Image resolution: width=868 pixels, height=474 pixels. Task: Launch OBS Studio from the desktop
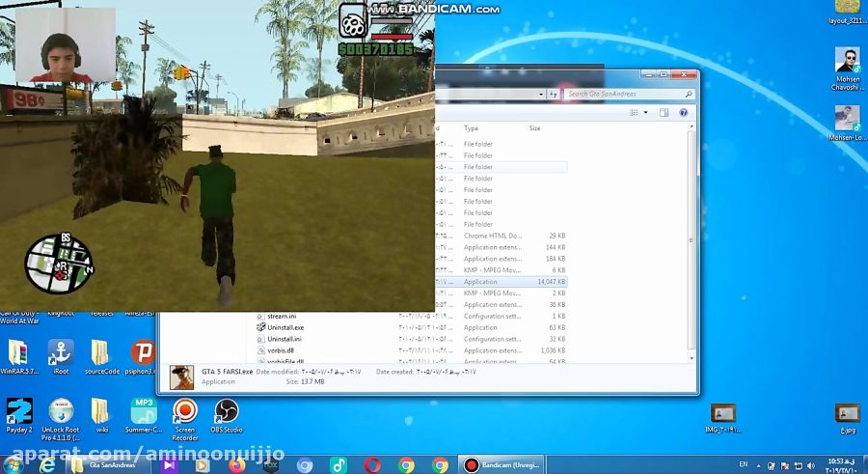(227, 416)
